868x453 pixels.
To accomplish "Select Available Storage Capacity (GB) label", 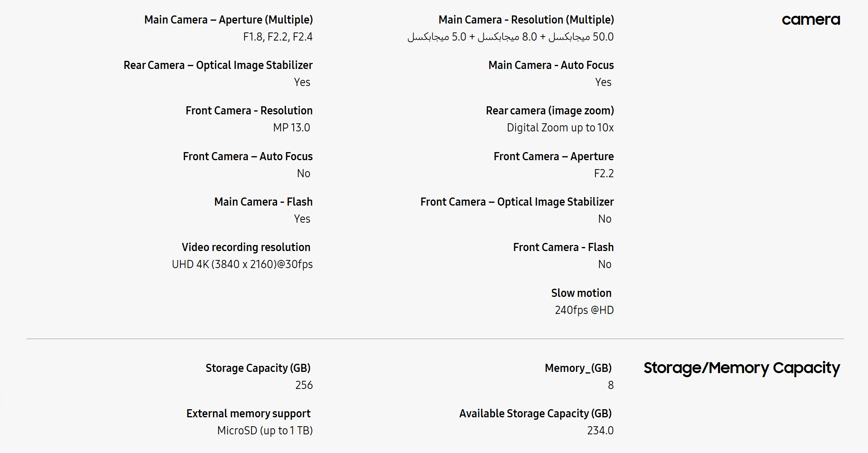I will pyautogui.click(x=535, y=413).
